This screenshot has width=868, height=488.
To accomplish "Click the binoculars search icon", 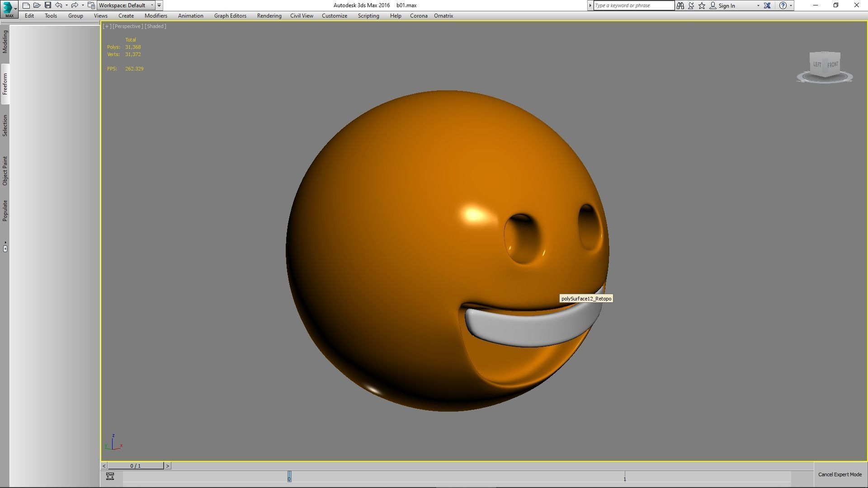I will pyautogui.click(x=680, y=5).
